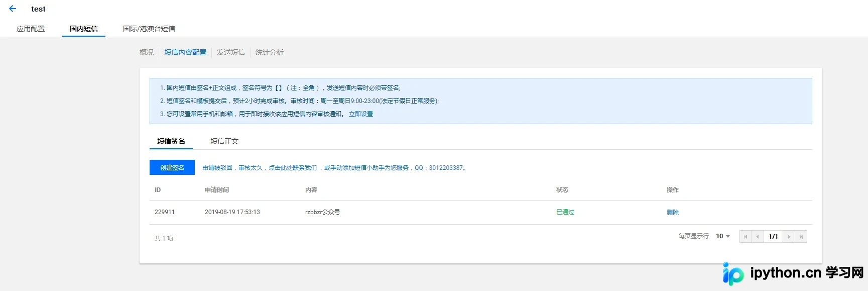The image size is (868, 291).
Task: Click 内容 column header
Action: pos(311,190)
